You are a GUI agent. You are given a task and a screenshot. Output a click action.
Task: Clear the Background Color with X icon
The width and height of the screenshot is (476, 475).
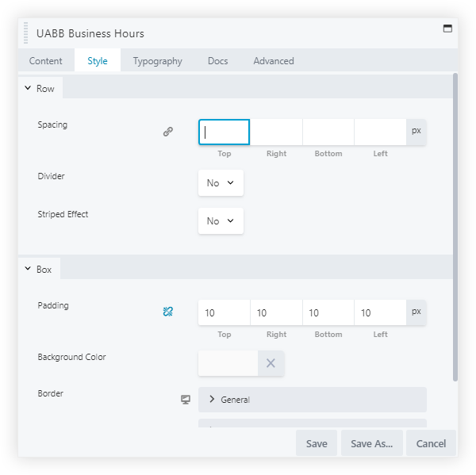point(271,363)
